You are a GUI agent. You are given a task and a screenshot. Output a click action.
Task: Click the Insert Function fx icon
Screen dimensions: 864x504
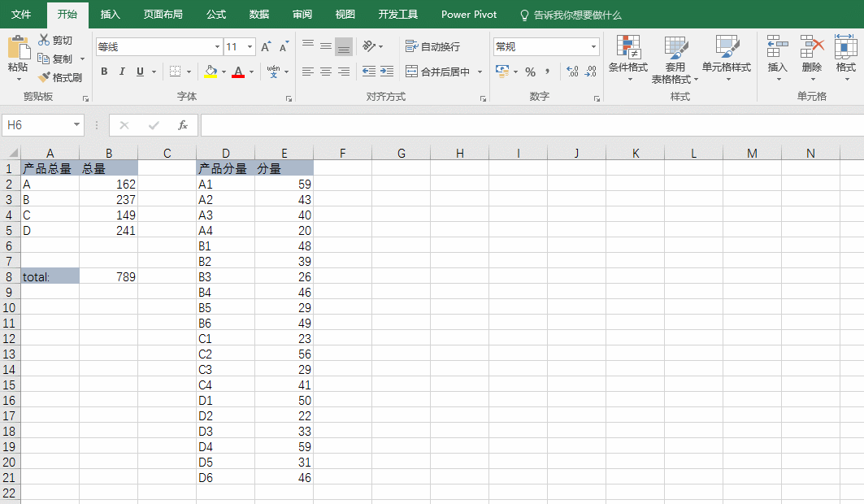tap(183, 125)
